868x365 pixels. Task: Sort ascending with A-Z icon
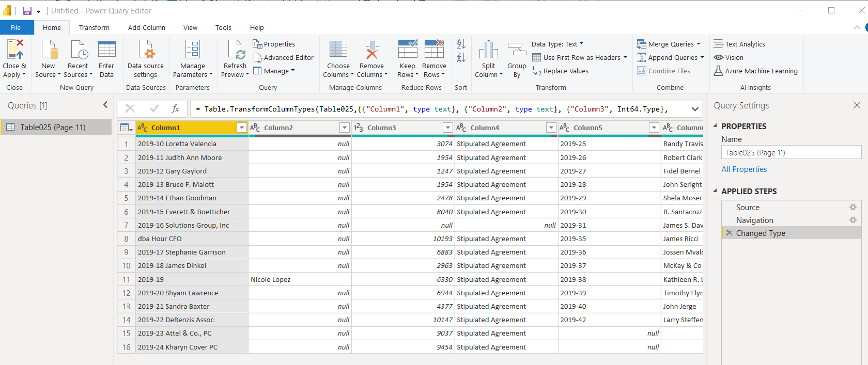pyautogui.click(x=461, y=44)
